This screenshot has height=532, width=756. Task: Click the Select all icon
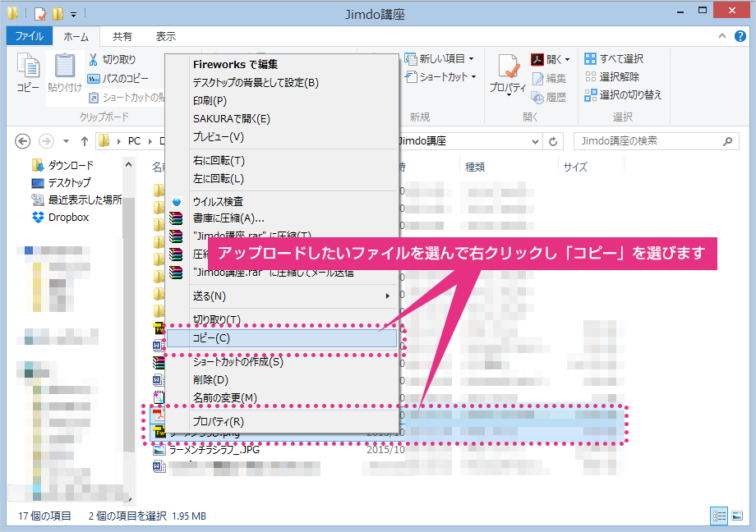click(x=590, y=59)
